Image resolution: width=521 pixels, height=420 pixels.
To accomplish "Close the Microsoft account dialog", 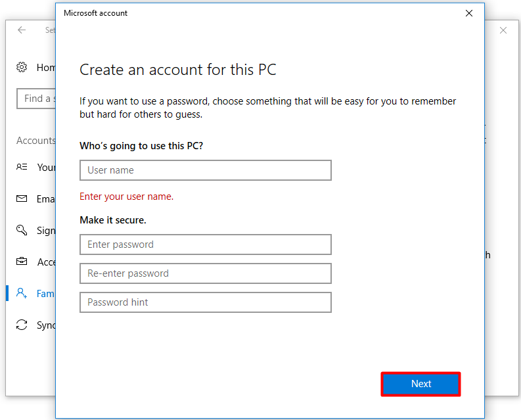I will [469, 13].
